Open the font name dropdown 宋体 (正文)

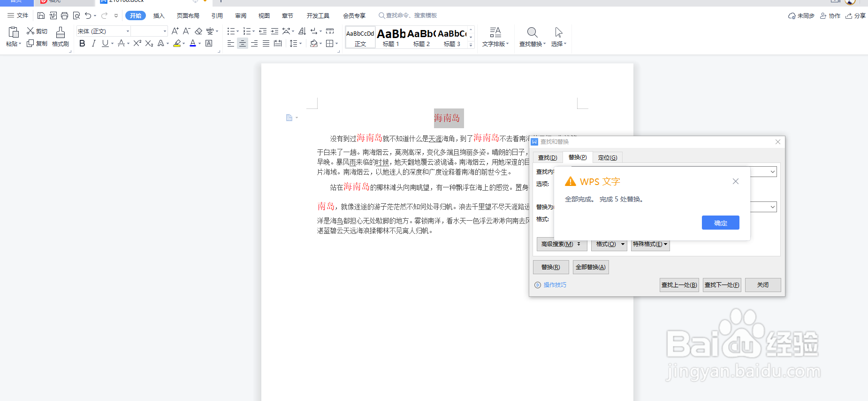point(127,31)
